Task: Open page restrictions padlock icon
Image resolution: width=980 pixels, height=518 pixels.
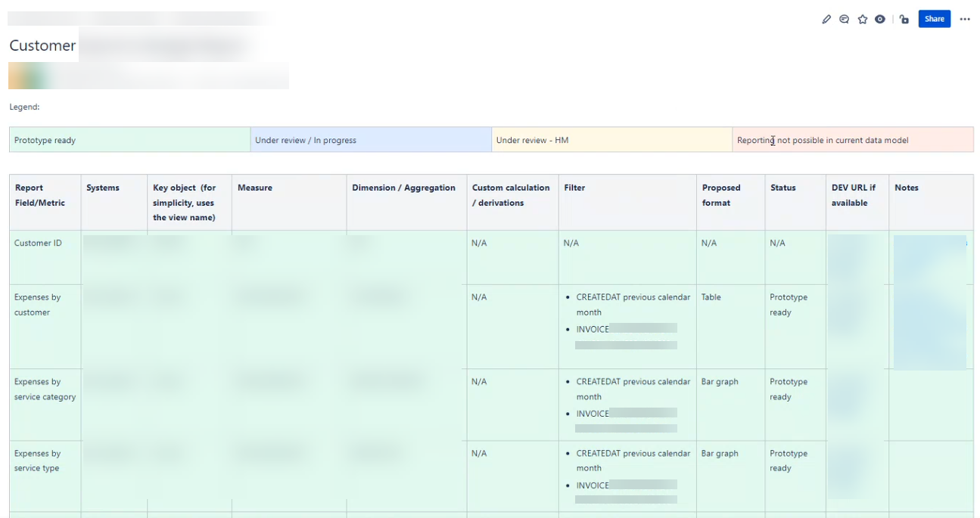Action: [x=904, y=20]
